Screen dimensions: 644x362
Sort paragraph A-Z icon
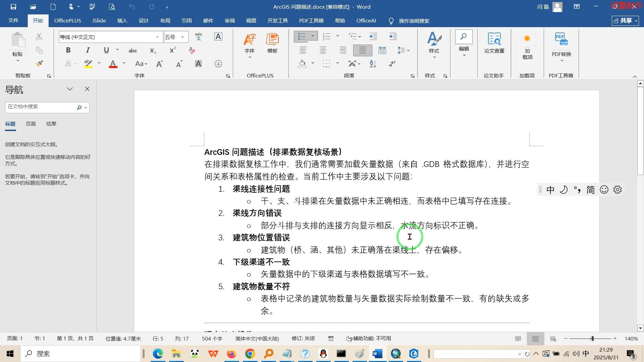point(373,64)
